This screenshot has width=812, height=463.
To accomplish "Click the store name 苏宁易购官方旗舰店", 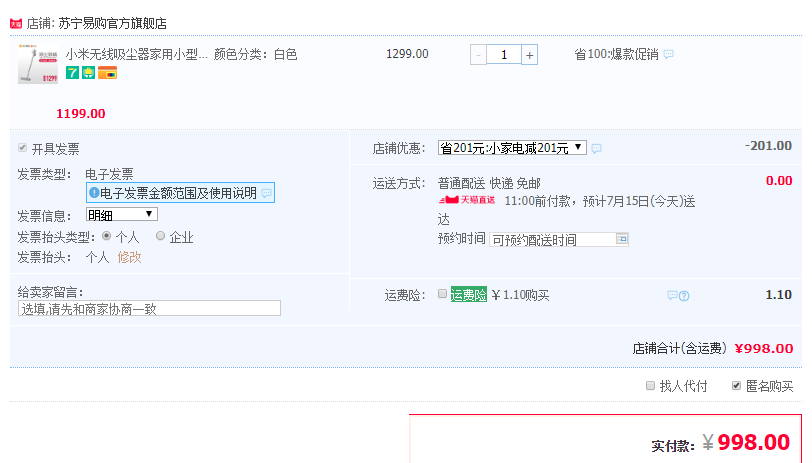I will [x=112, y=23].
